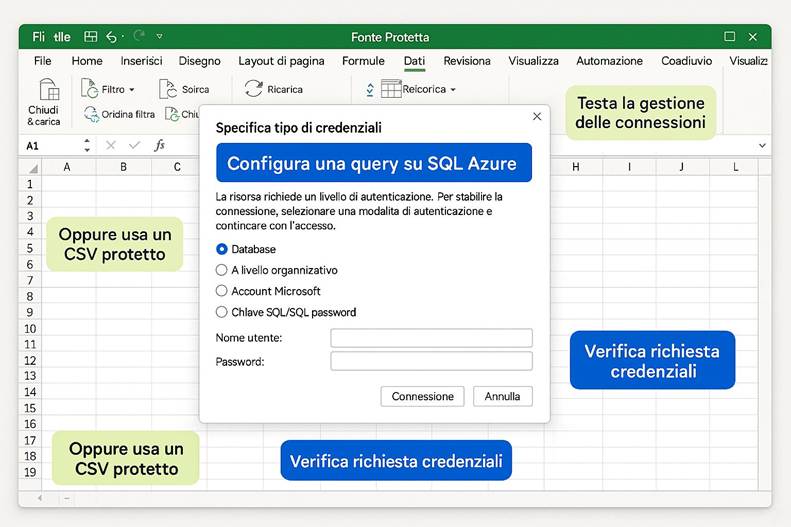Click the Annulla button
This screenshot has width=791, height=527.
(502, 396)
